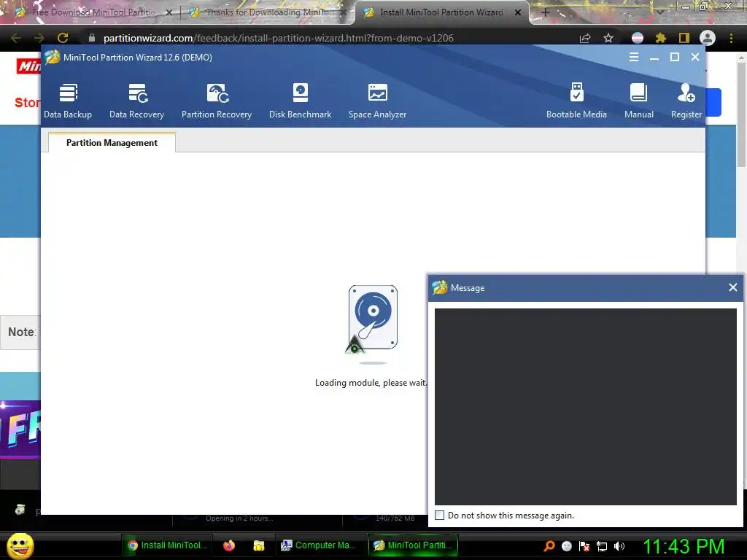Open Disk Benchmark tool
The image size is (747, 560).
[300, 101]
